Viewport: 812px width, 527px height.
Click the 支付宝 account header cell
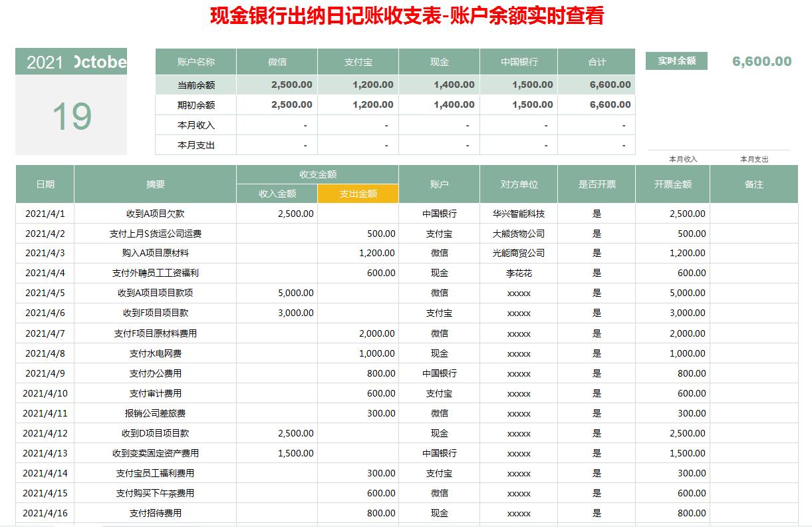point(358,61)
